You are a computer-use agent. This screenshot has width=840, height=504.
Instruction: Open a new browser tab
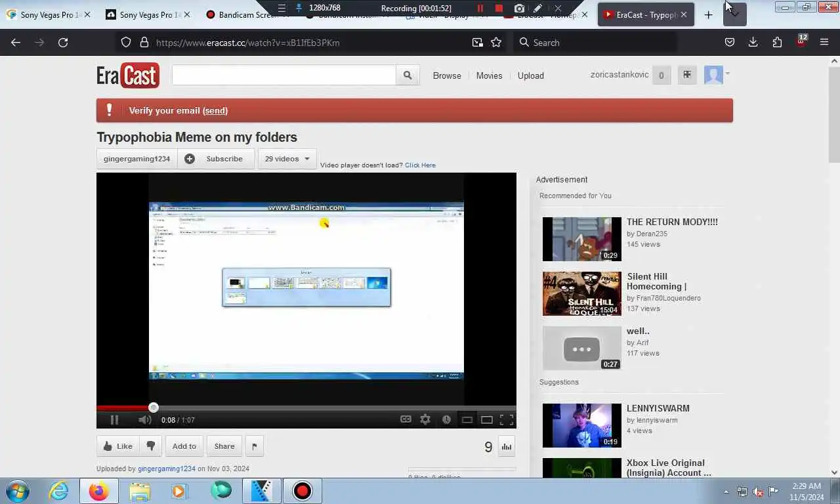pos(708,14)
